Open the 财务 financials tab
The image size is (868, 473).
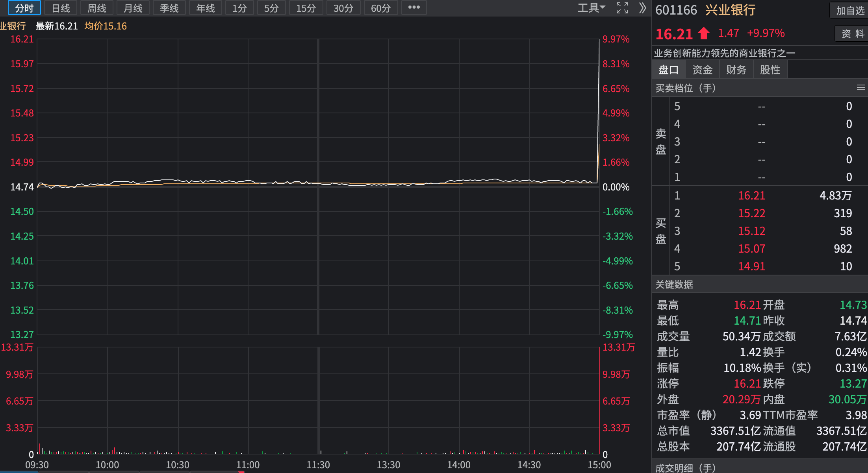click(736, 70)
